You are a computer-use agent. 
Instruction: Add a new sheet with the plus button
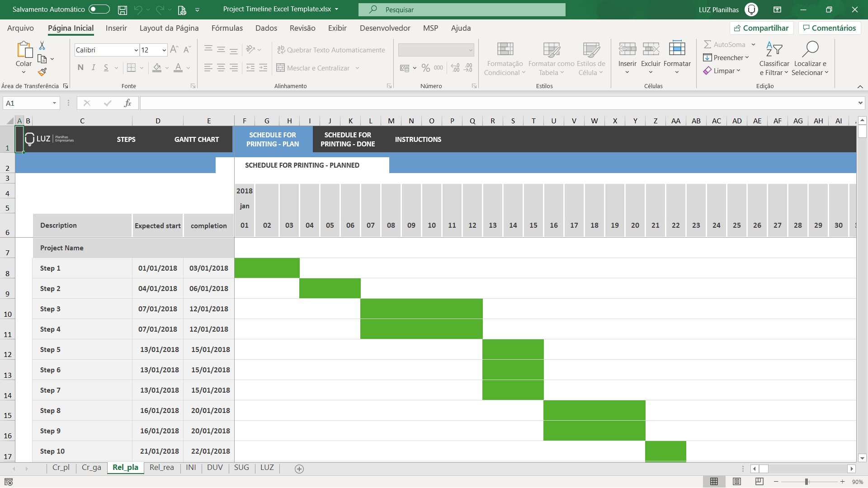click(x=299, y=469)
